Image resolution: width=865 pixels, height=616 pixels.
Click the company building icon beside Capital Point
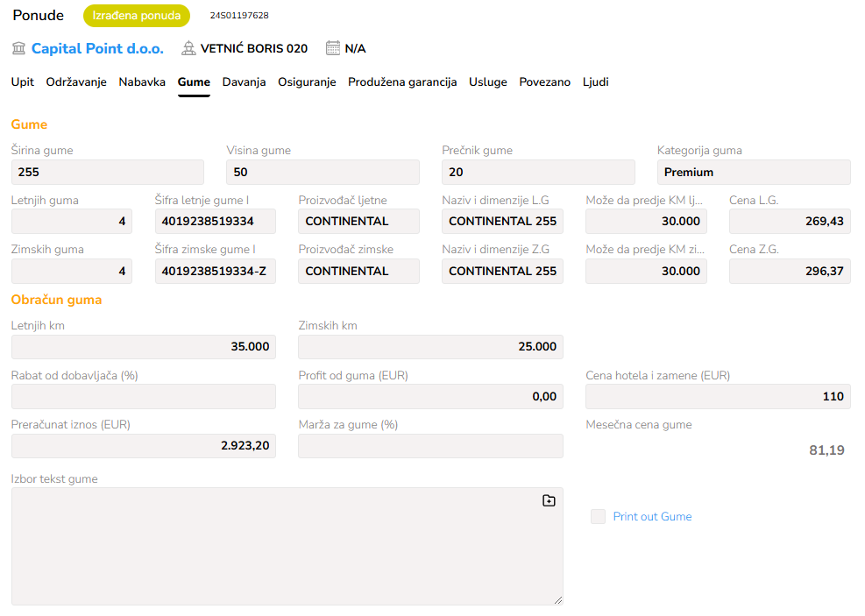coord(18,48)
